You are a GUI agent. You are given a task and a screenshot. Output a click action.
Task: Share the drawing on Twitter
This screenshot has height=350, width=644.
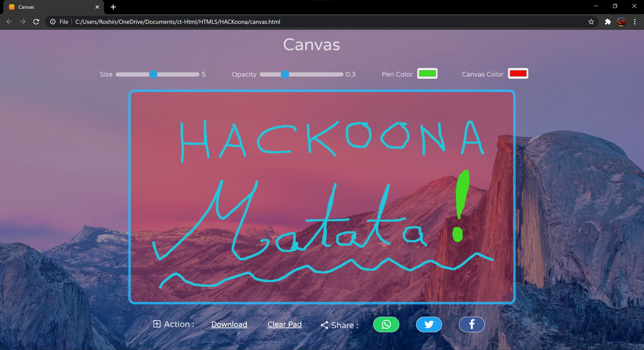[429, 324]
